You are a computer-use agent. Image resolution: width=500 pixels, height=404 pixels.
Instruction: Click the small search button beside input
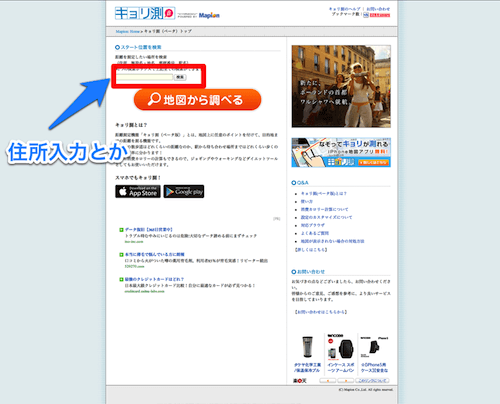[x=180, y=77]
